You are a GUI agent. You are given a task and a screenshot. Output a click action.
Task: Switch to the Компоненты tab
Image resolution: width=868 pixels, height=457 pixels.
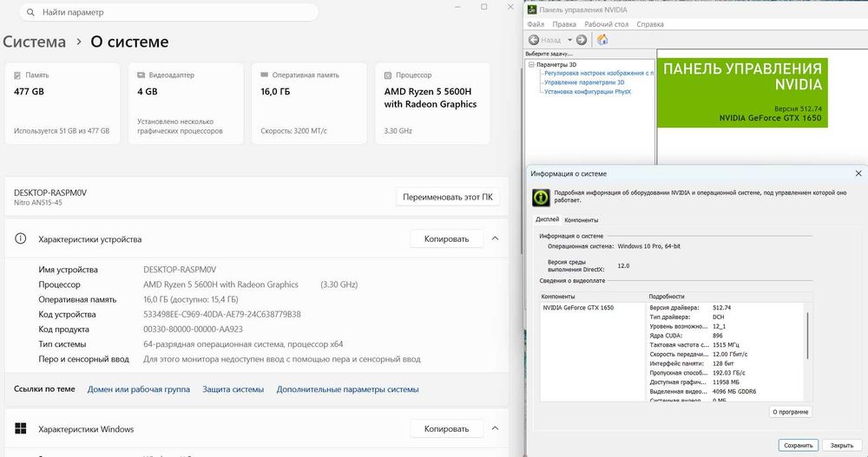click(x=581, y=219)
